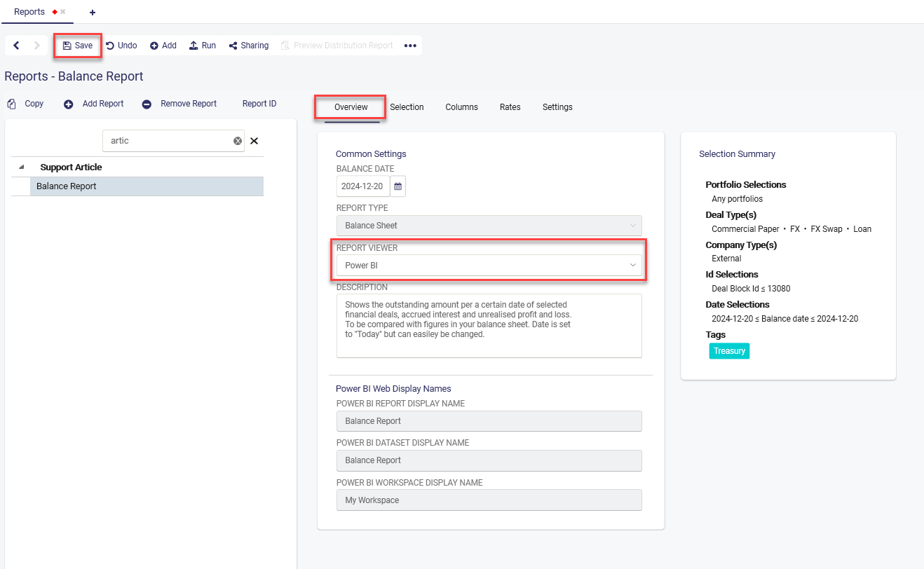Click the Treasury tag
The height and width of the screenshot is (569, 924).
729,350
